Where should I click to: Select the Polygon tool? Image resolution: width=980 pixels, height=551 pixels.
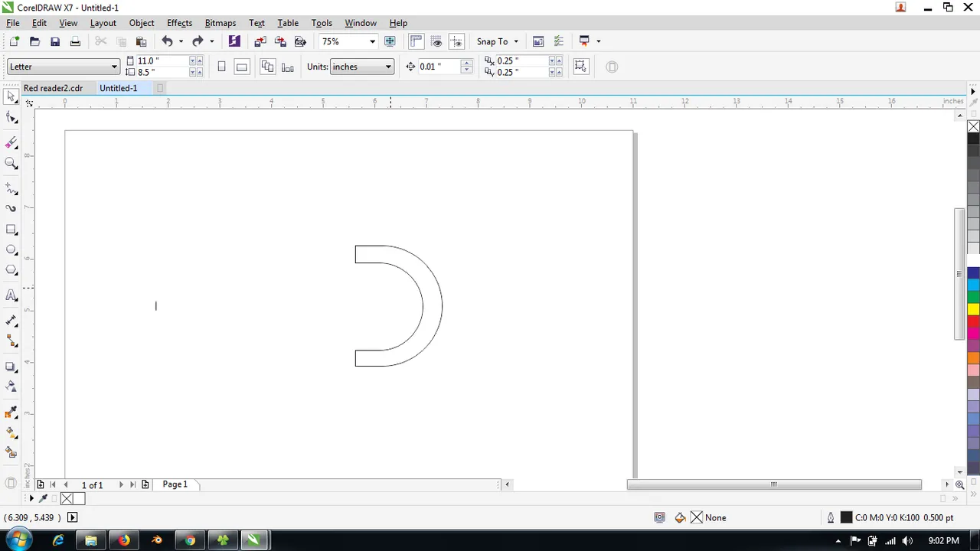(x=11, y=270)
